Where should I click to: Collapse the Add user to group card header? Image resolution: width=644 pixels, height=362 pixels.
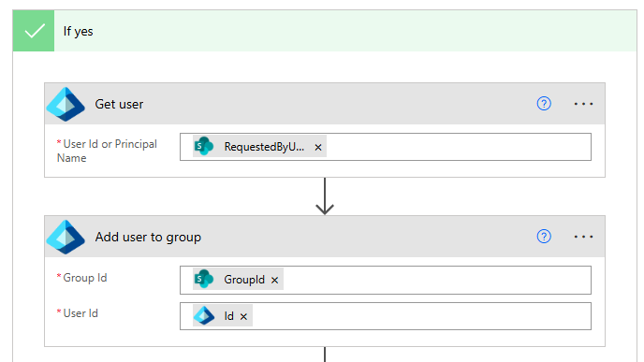tap(325, 237)
